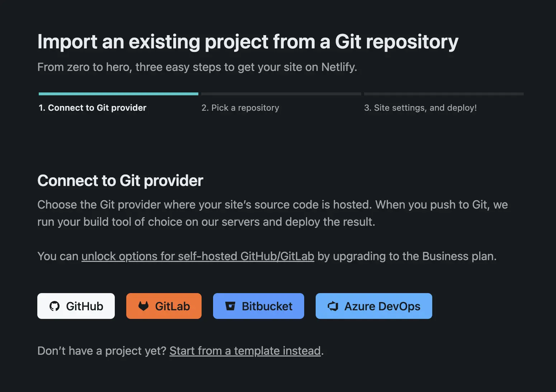Connect using the Bitbucket provider button

tap(258, 306)
